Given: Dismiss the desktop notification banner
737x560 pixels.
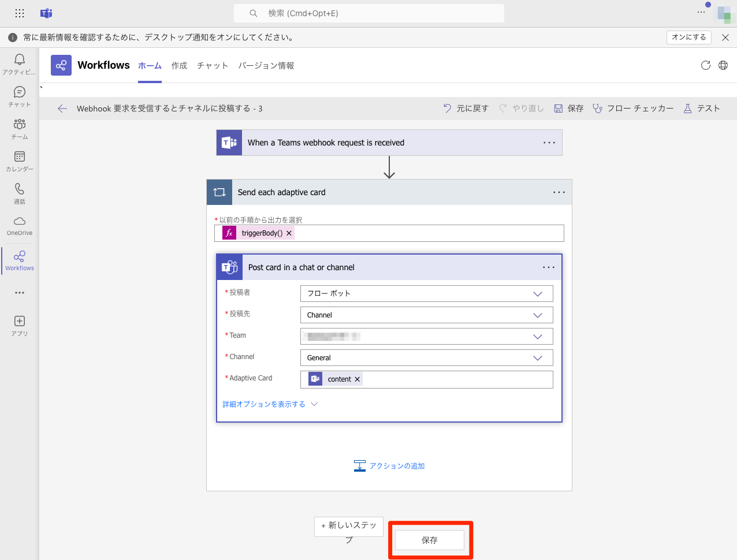Looking at the screenshot, I should (x=725, y=38).
